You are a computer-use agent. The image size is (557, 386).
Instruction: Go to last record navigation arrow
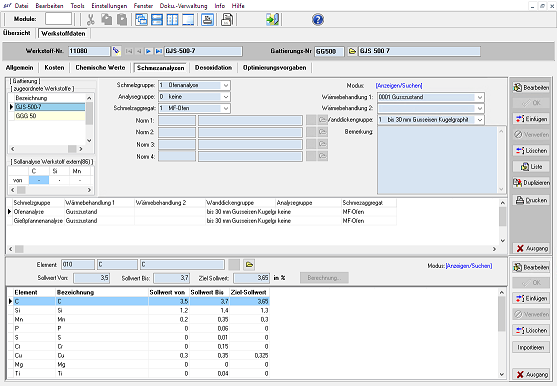tap(158, 51)
